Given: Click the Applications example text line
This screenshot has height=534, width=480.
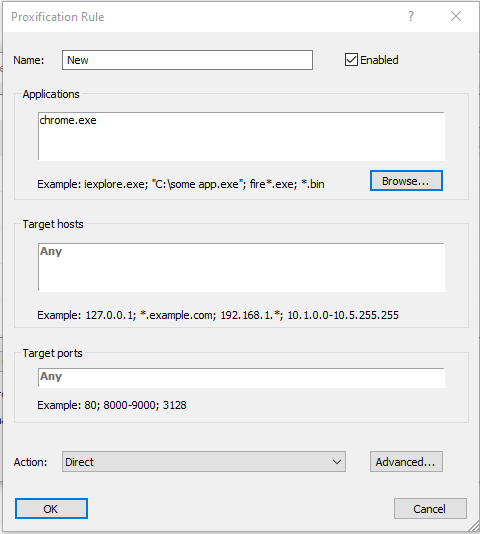Looking at the screenshot, I should pyautogui.click(x=181, y=184).
